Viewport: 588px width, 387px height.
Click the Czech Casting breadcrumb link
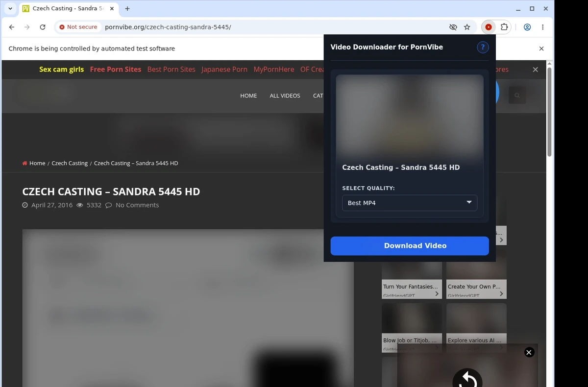pyautogui.click(x=70, y=163)
